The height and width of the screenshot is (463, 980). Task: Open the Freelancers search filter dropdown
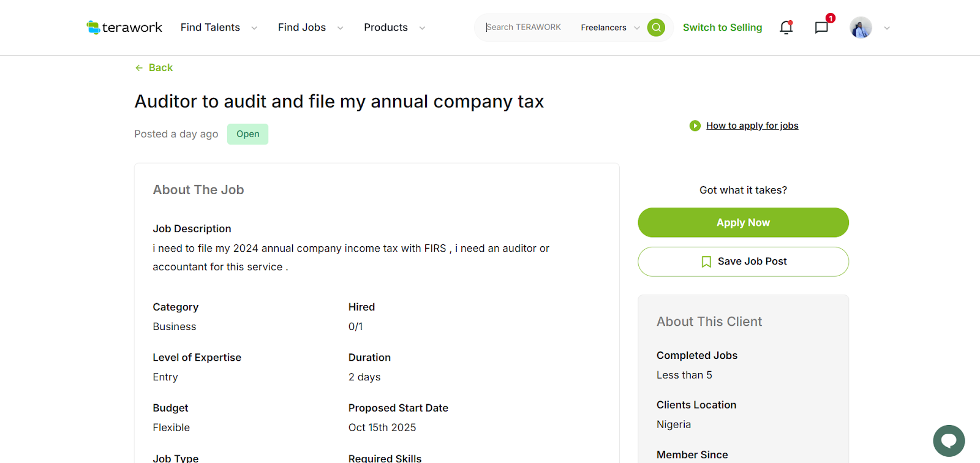pos(610,28)
